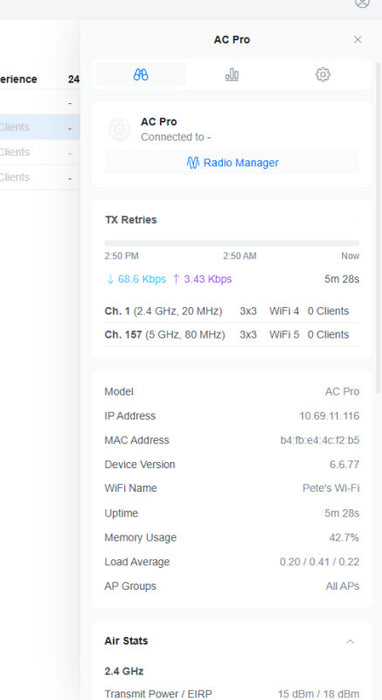This screenshot has width=382, height=700.
Task: Click the user account icon
Action: pyautogui.click(x=362, y=3)
